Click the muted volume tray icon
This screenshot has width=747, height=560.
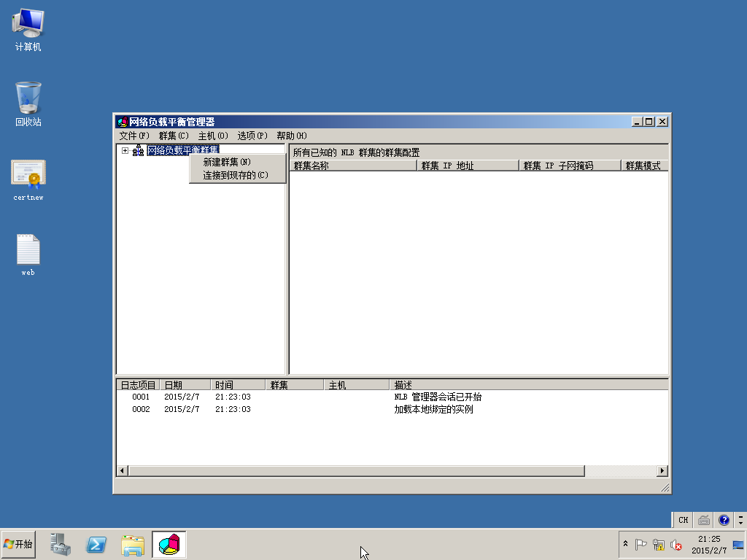click(676, 544)
